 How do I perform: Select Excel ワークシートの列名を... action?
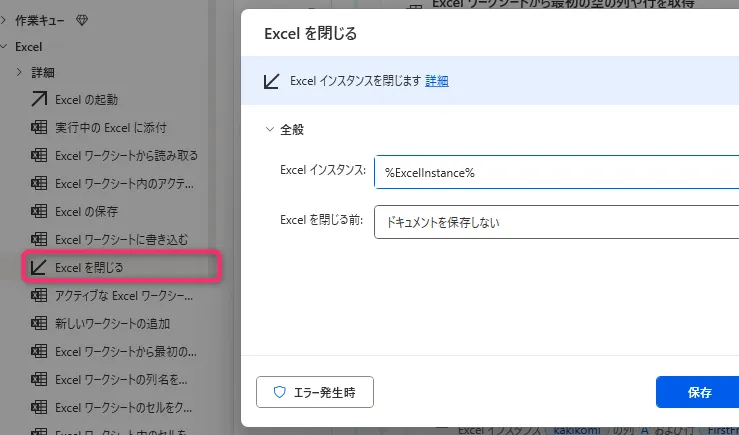click(124, 379)
